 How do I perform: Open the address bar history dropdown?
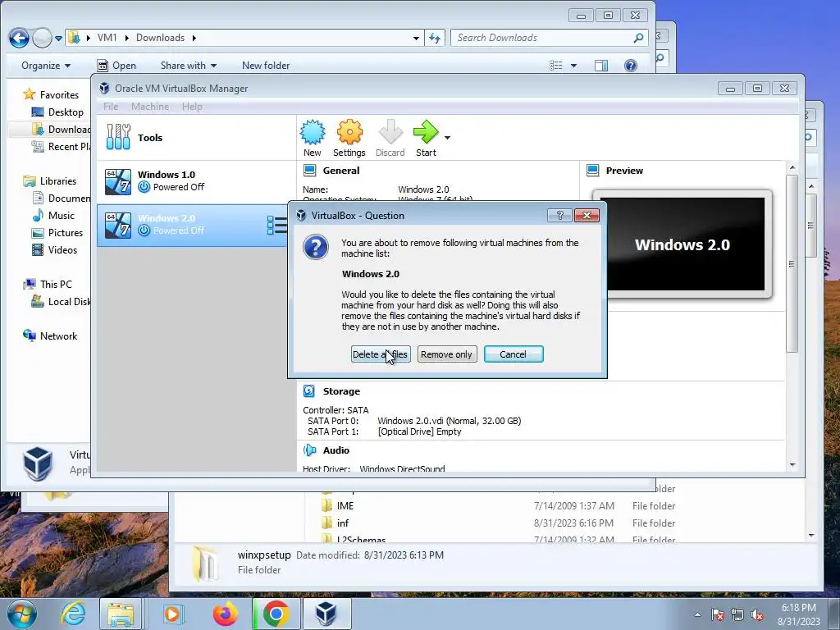(x=416, y=38)
